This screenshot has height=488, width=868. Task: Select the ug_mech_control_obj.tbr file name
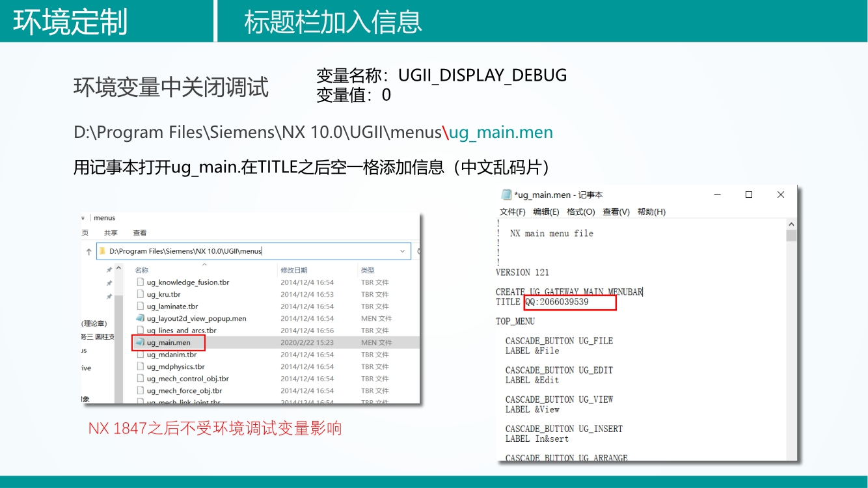[x=188, y=379]
